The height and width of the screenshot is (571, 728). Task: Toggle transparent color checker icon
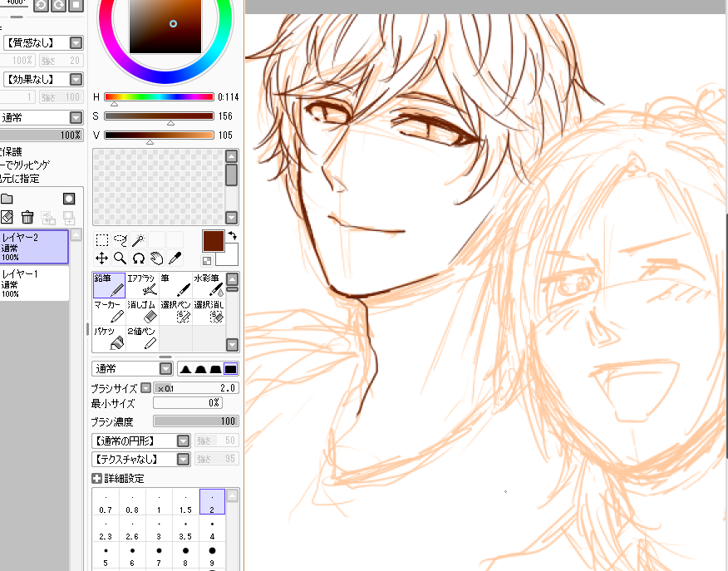click(x=207, y=260)
